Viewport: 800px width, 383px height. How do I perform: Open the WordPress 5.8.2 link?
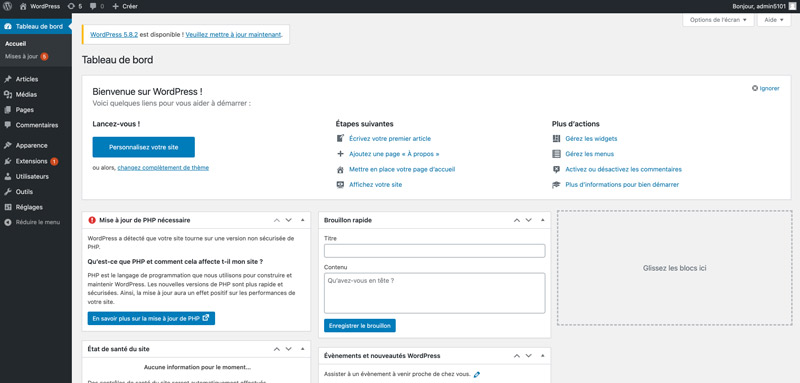coord(114,35)
